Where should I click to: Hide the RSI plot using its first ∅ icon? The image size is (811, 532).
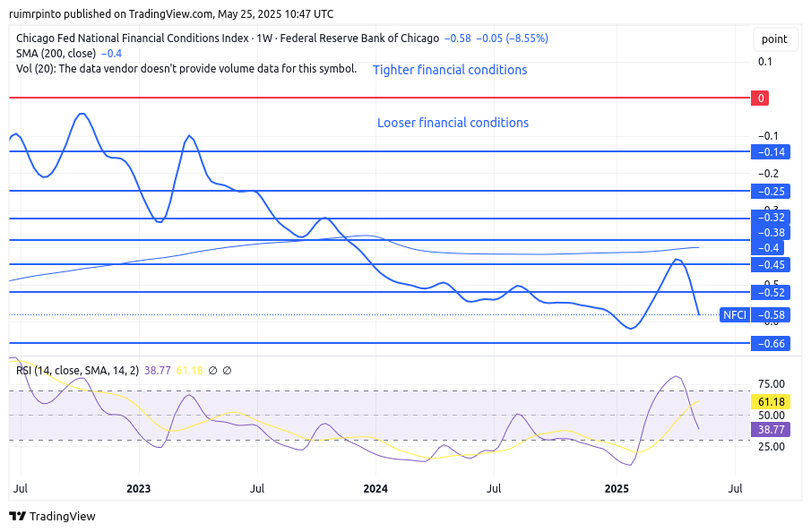212,369
